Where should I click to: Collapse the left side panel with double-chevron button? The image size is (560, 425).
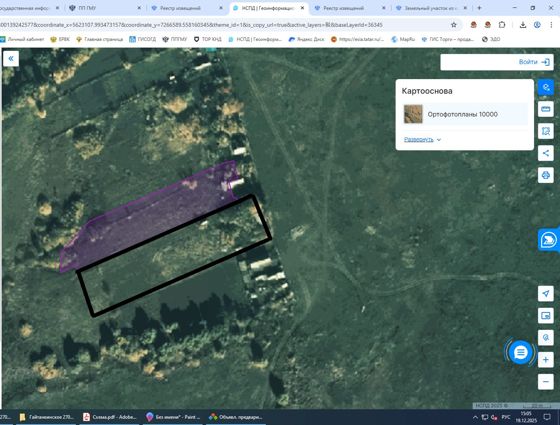11,59
